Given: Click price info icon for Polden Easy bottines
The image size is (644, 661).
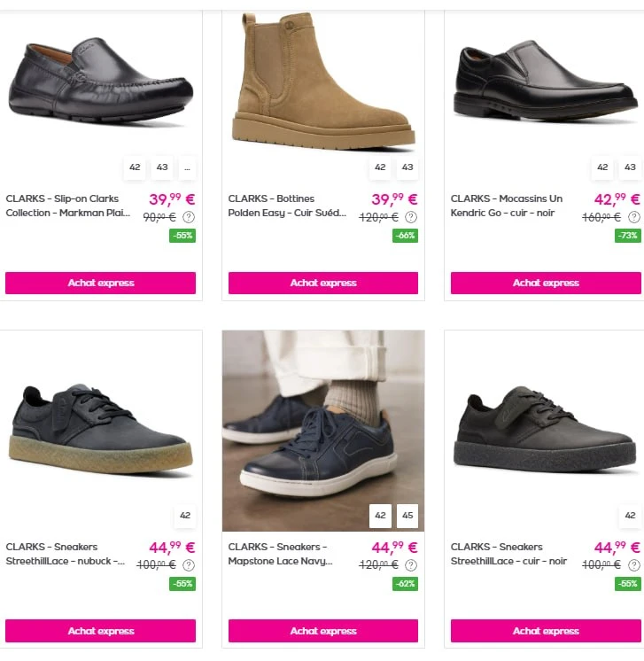Looking at the screenshot, I should pos(411,217).
